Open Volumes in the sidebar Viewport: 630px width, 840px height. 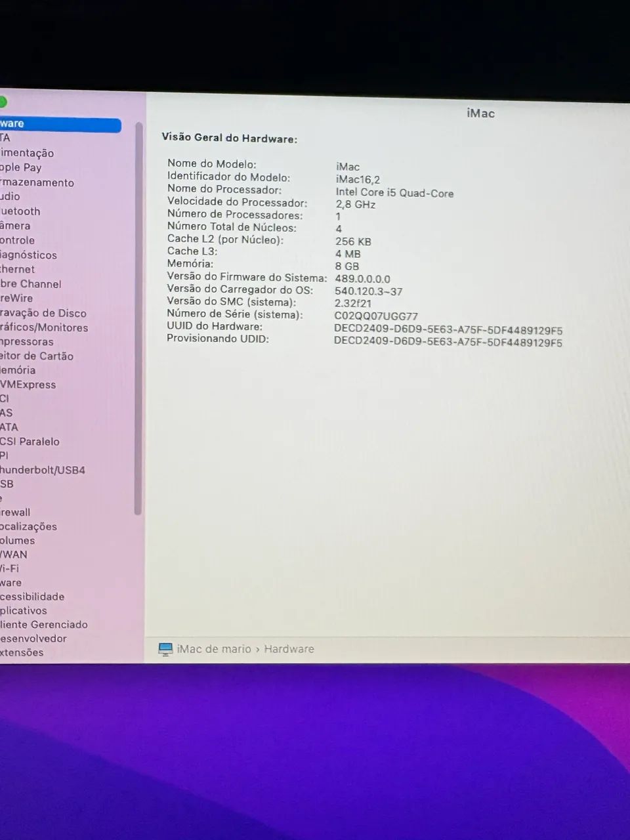[18, 541]
